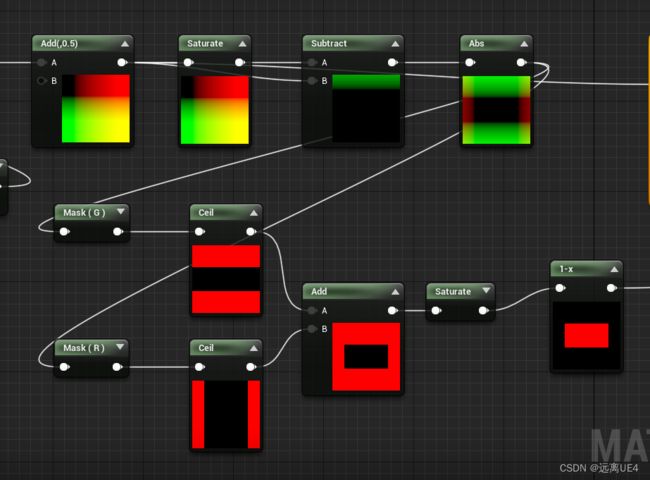Select the lower Saturate node title
The height and width of the screenshot is (480, 650).
coord(453,291)
